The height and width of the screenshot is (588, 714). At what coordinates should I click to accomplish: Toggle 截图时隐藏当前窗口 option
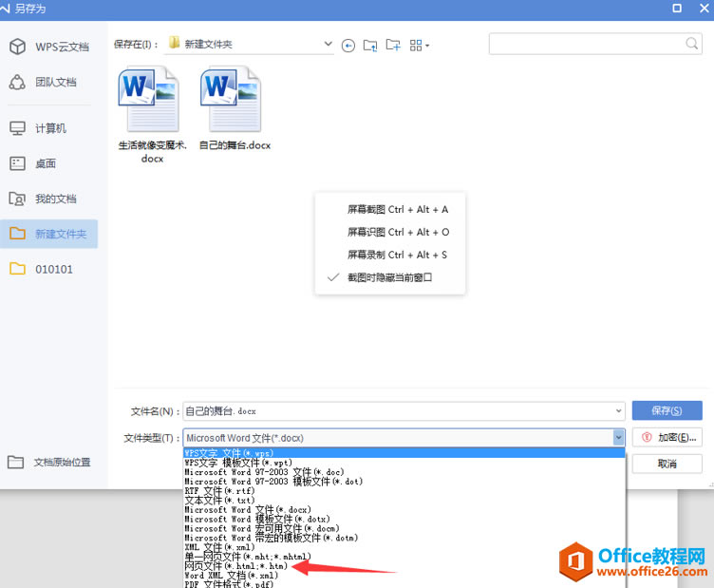(x=390, y=277)
